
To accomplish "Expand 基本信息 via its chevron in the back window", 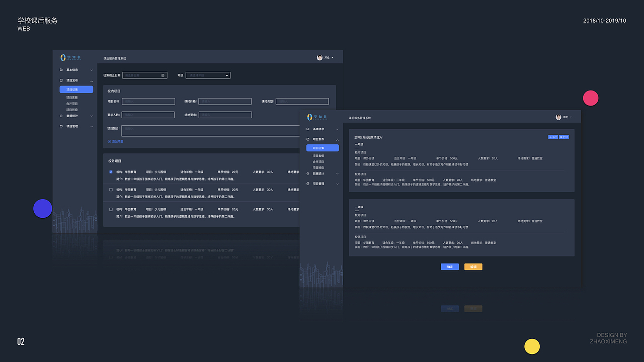I will 92,70.
